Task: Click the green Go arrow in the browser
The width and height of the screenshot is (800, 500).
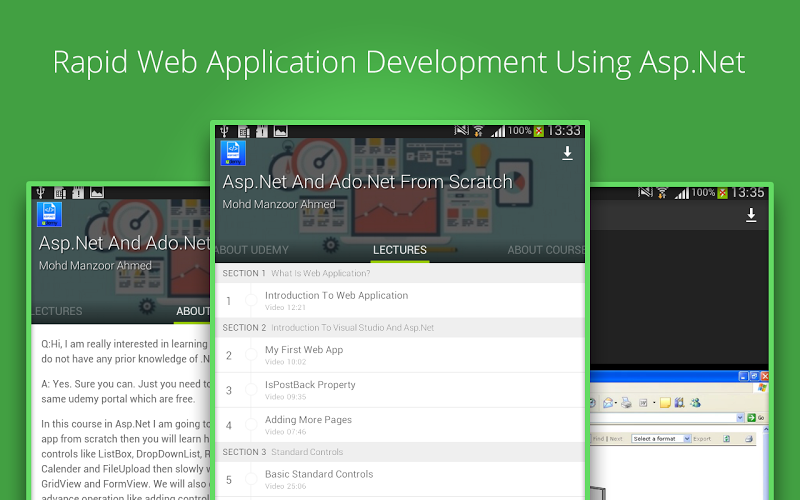Action: pyautogui.click(x=751, y=417)
